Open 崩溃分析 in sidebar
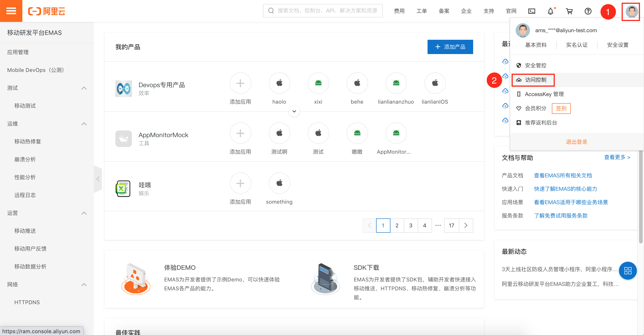The image size is (644, 335). click(x=25, y=159)
